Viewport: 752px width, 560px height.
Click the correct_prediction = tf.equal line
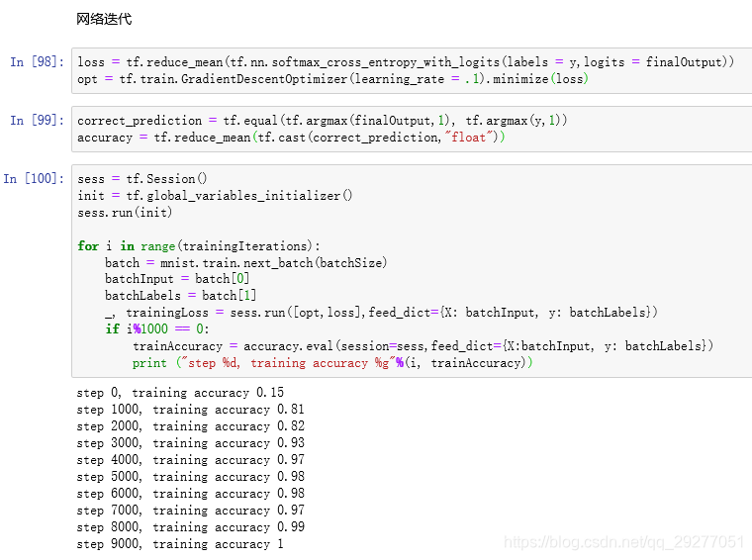point(323,121)
